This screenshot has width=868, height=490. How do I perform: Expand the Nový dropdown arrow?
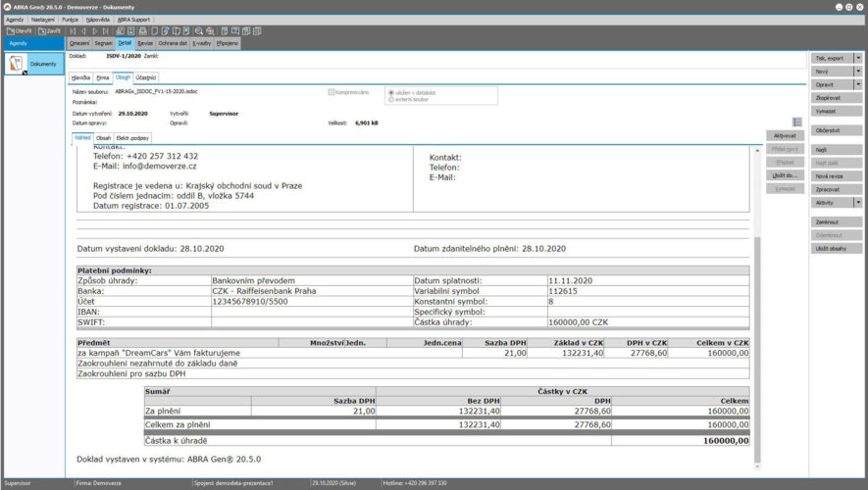858,72
